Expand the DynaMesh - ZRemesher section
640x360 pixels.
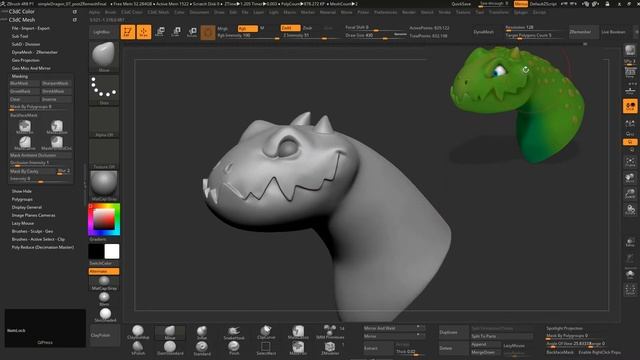tap(34, 52)
